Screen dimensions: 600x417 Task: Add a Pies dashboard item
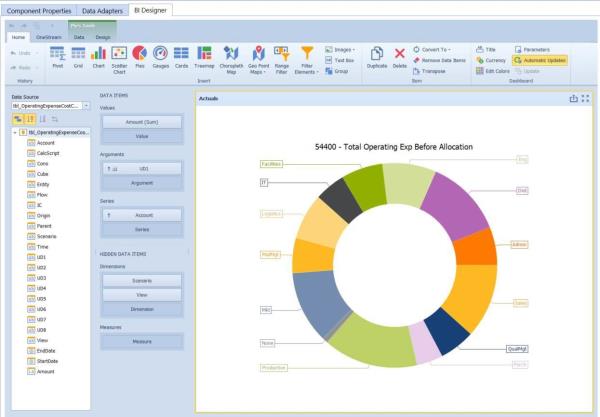pos(140,56)
